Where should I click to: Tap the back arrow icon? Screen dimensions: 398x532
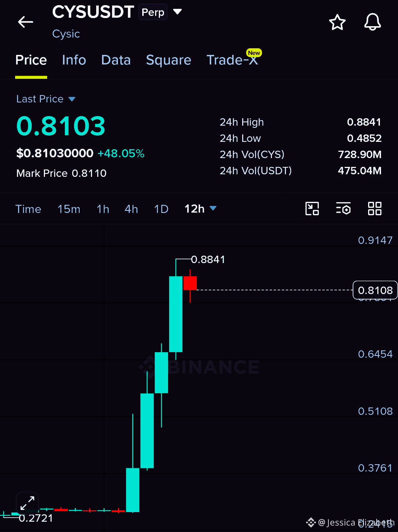click(25, 22)
